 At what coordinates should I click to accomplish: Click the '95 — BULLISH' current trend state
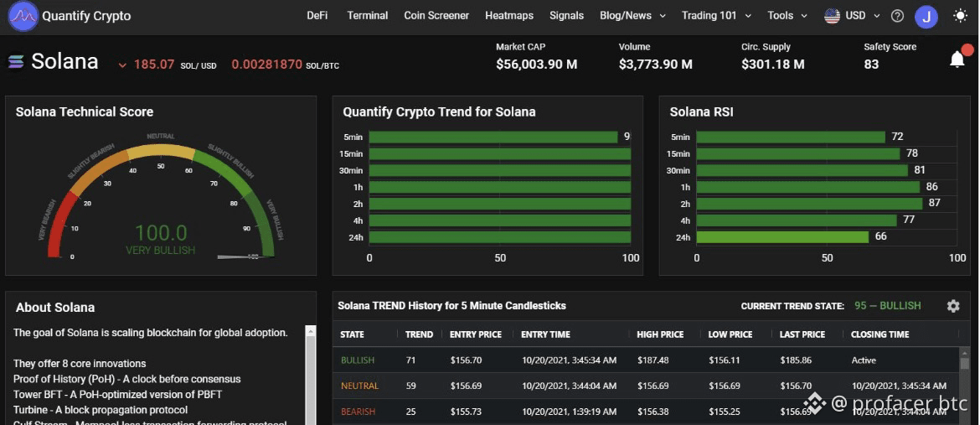click(888, 306)
